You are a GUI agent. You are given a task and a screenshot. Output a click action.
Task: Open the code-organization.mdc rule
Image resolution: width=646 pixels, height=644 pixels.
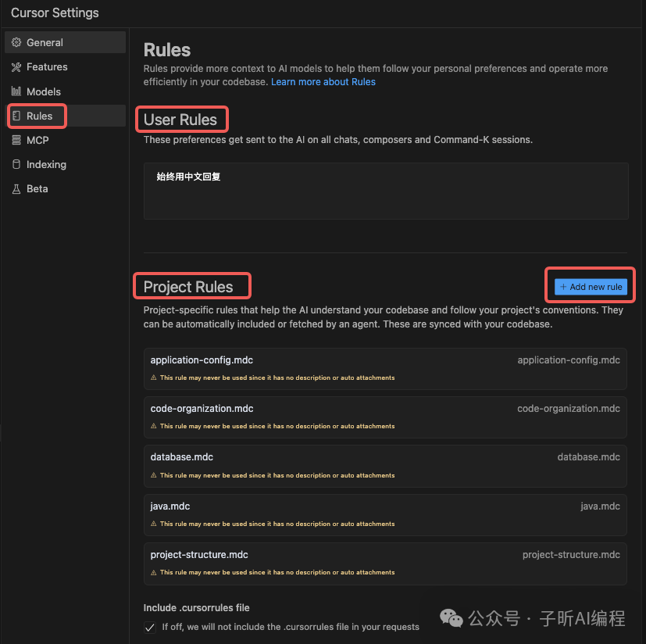coord(385,417)
